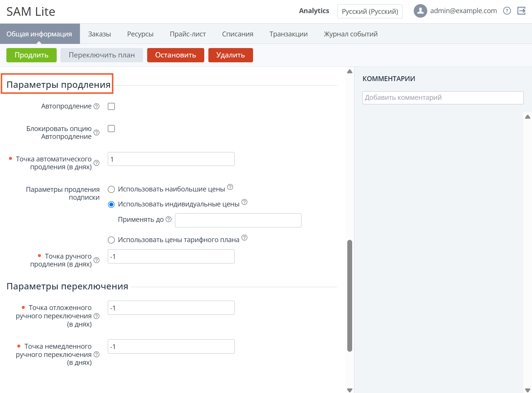Show the tooltip icon beside Автопродление
532x393 pixels.
(96, 106)
